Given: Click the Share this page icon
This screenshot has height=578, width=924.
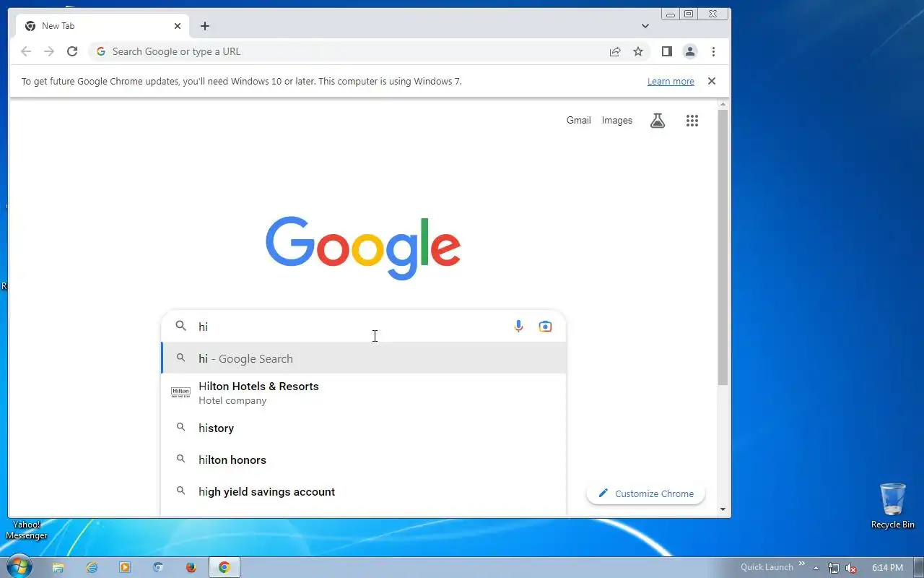Looking at the screenshot, I should [615, 51].
